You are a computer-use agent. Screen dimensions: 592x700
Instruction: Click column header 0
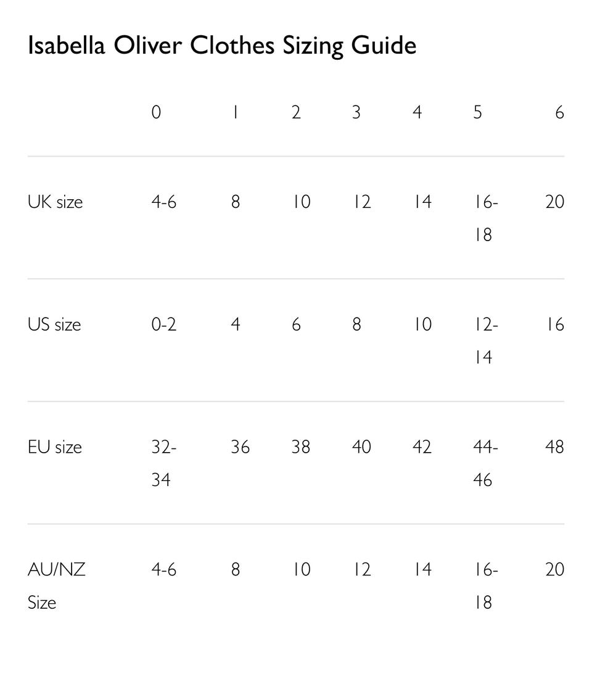pyautogui.click(x=156, y=112)
